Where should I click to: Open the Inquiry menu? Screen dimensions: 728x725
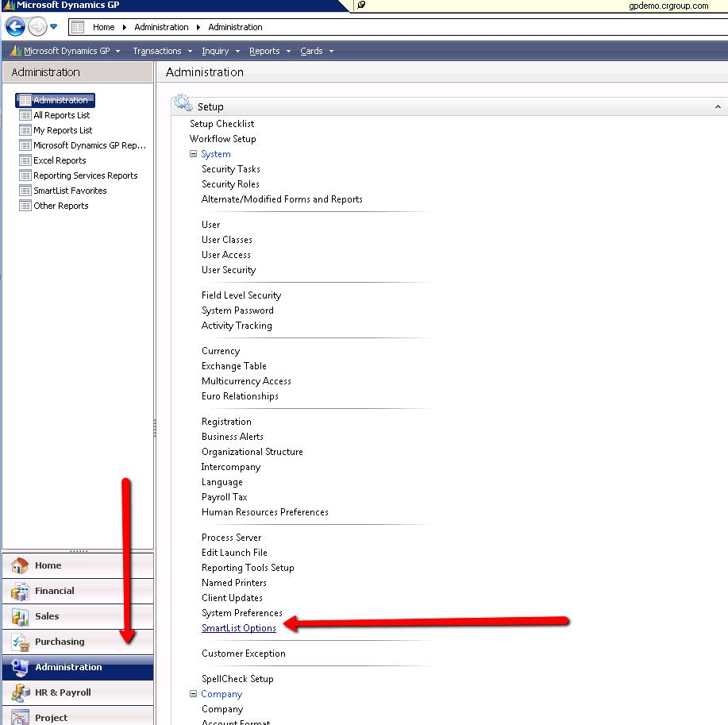[x=215, y=51]
